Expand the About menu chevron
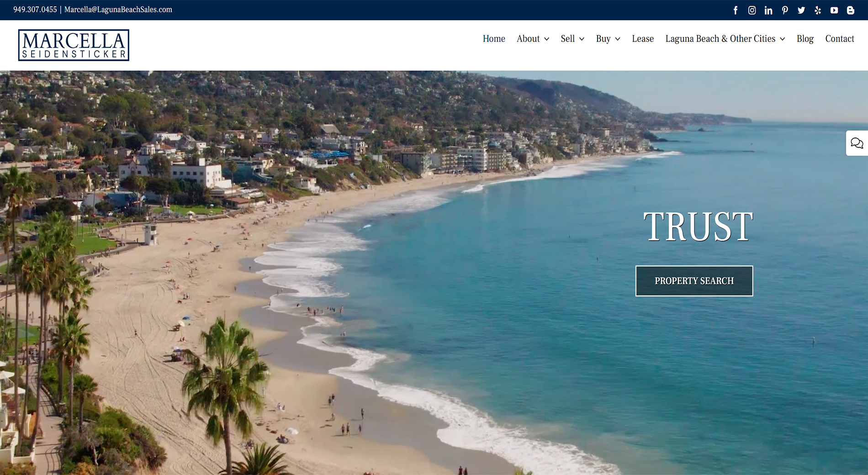This screenshot has width=868, height=475. [x=546, y=39]
